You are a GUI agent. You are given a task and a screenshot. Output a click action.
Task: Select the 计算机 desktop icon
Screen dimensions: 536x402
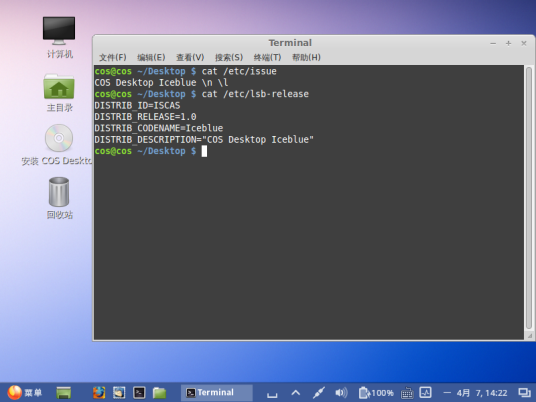click(59, 37)
